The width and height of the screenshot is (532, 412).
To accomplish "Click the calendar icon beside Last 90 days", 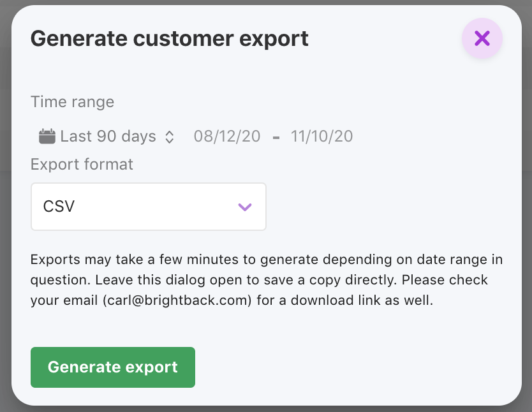I will (x=47, y=136).
